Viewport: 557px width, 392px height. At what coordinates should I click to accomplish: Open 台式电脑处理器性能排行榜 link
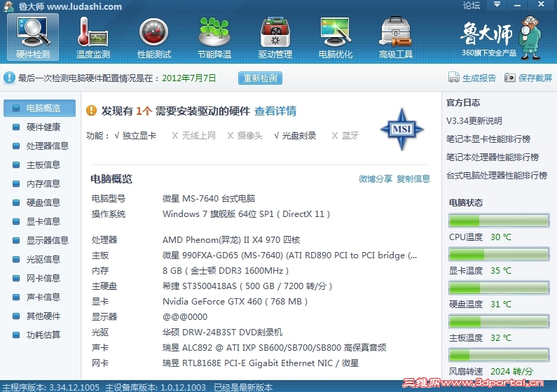pyautogui.click(x=497, y=175)
